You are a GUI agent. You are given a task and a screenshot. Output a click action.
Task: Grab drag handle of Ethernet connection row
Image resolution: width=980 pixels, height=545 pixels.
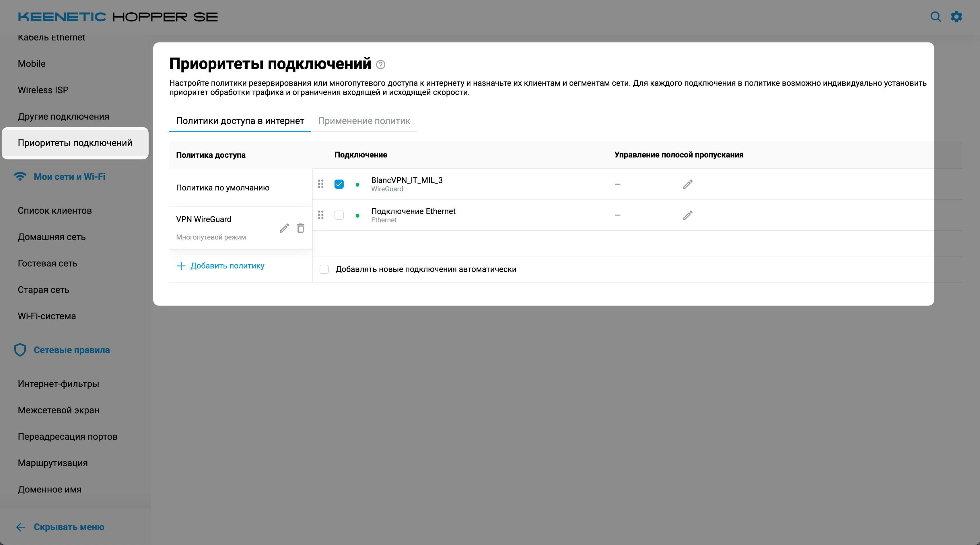coord(321,215)
